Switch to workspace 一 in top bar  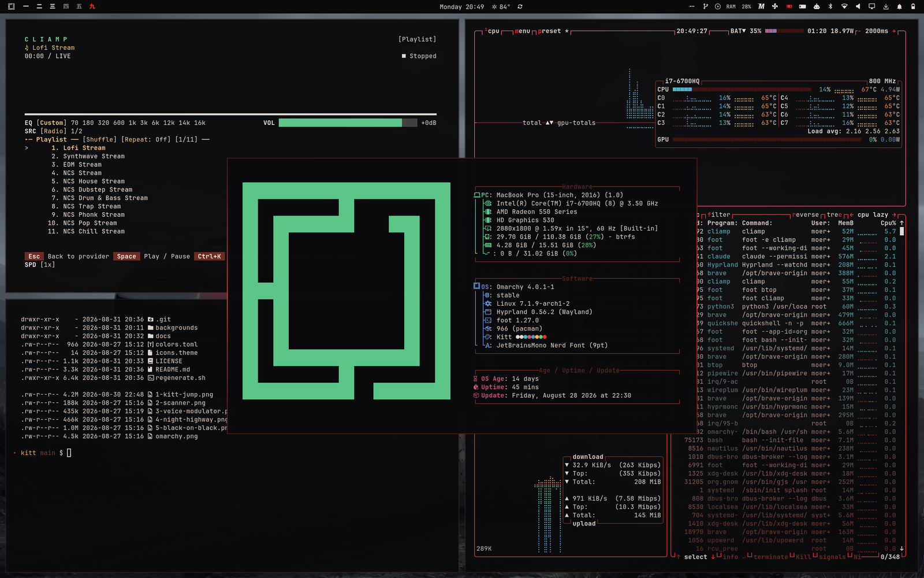[x=26, y=6]
